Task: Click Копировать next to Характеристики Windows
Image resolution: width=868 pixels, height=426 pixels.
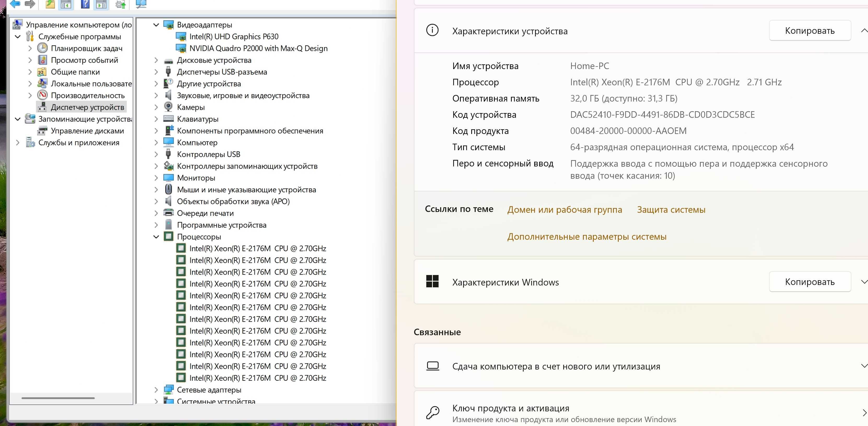Action: [810, 282]
